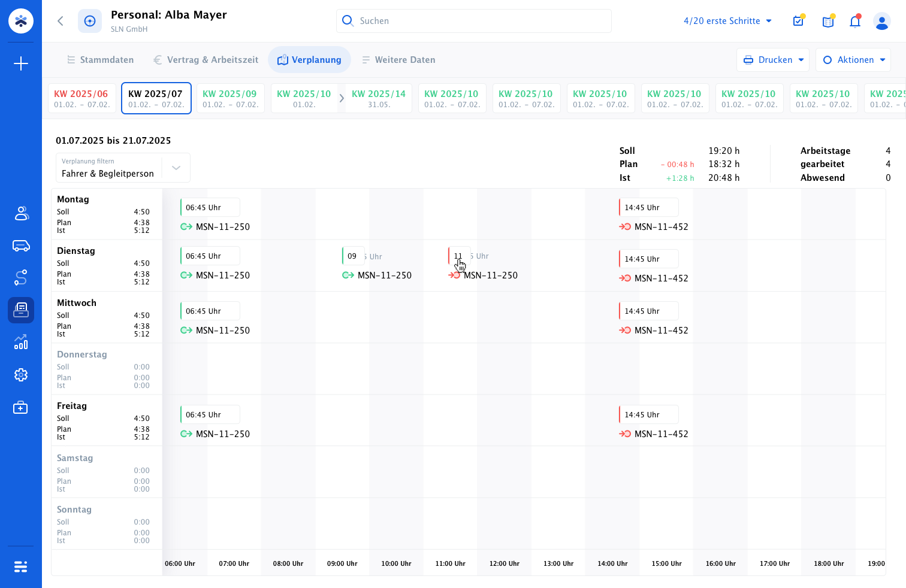Switch to the Stammdaten tab
The height and width of the screenshot is (588, 906).
click(101, 60)
